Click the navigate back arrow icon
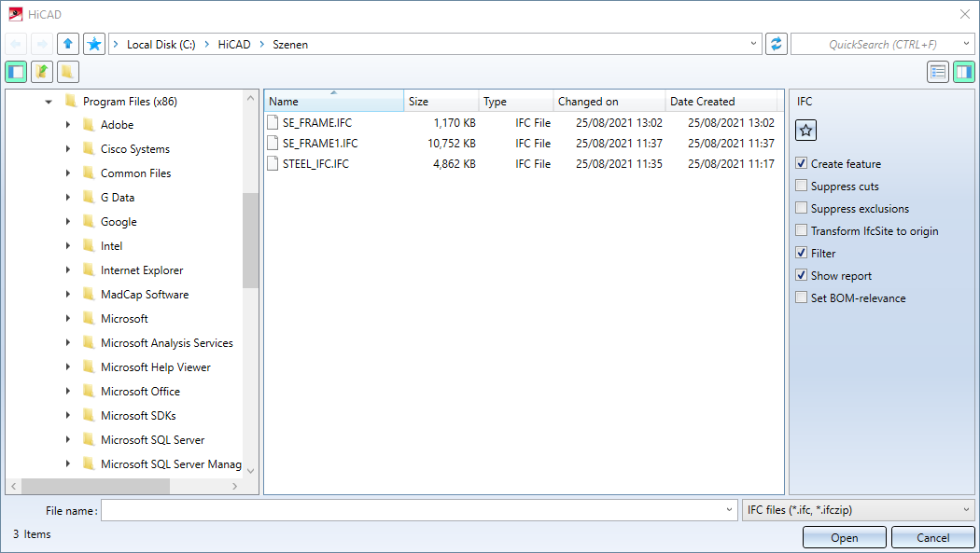980x553 pixels. pos(16,45)
